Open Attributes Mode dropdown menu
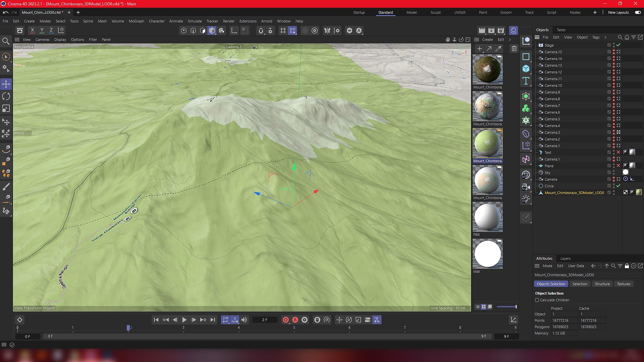Image resolution: width=644 pixels, height=362 pixels. (547, 266)
